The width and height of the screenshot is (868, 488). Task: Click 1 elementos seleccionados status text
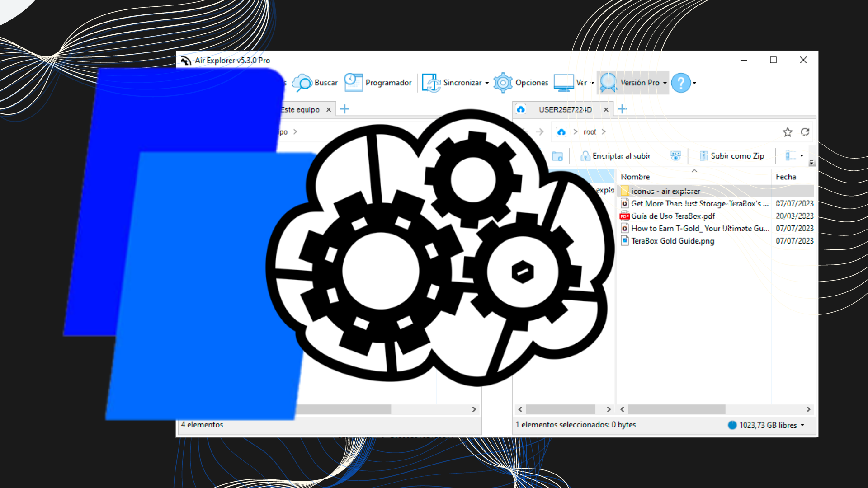pyautogui.click(x=576, y=425)
